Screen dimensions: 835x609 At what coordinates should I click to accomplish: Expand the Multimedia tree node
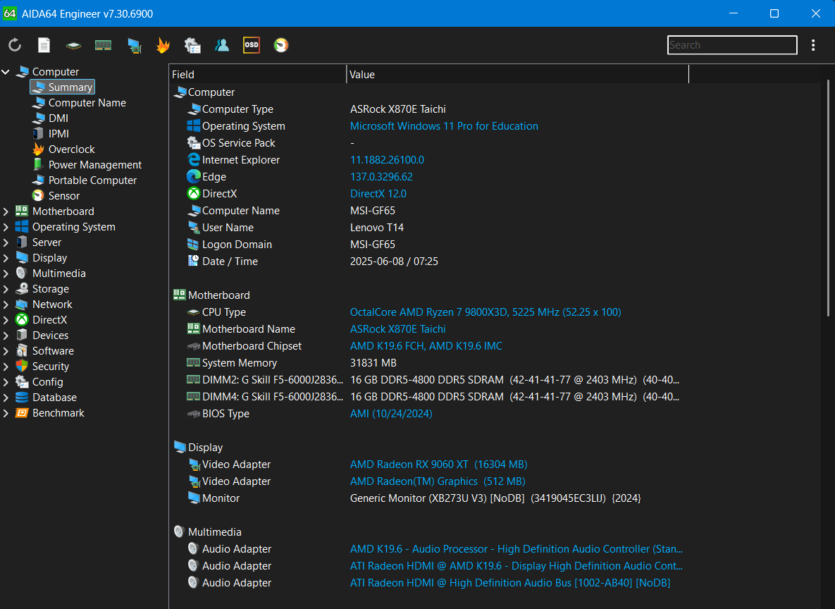(x=6, y=273)
